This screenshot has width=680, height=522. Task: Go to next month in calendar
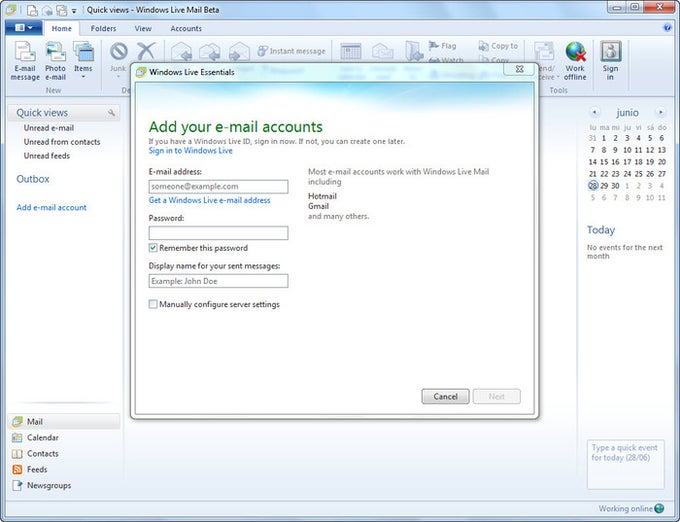tap(660, 112)
